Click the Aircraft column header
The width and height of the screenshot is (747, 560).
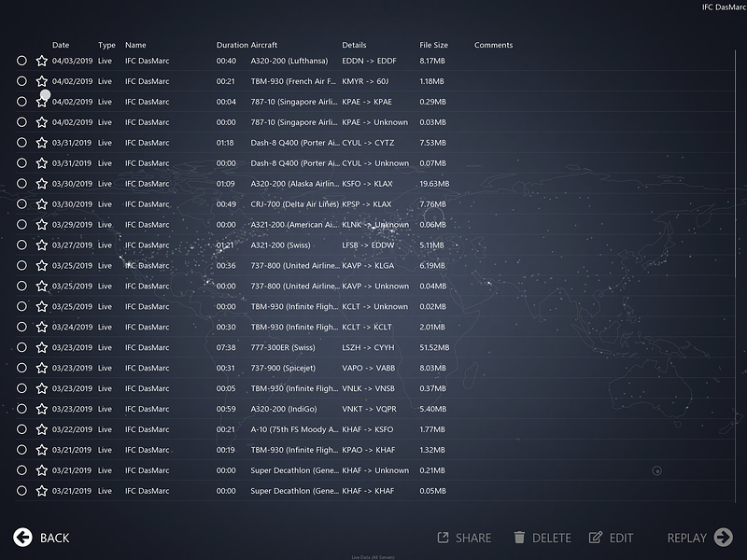(264, 45)
